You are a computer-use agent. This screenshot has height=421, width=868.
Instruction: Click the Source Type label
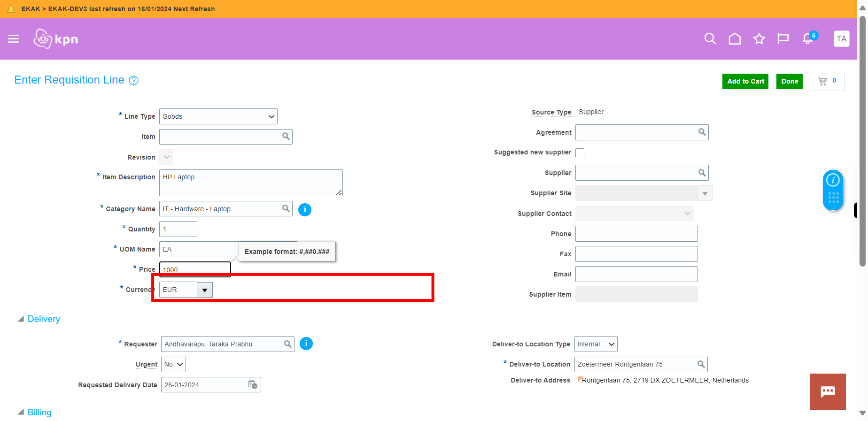(551, 112)
